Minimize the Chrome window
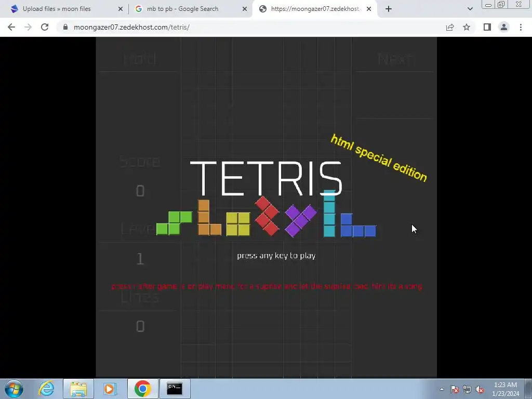 tap(488, 5)
